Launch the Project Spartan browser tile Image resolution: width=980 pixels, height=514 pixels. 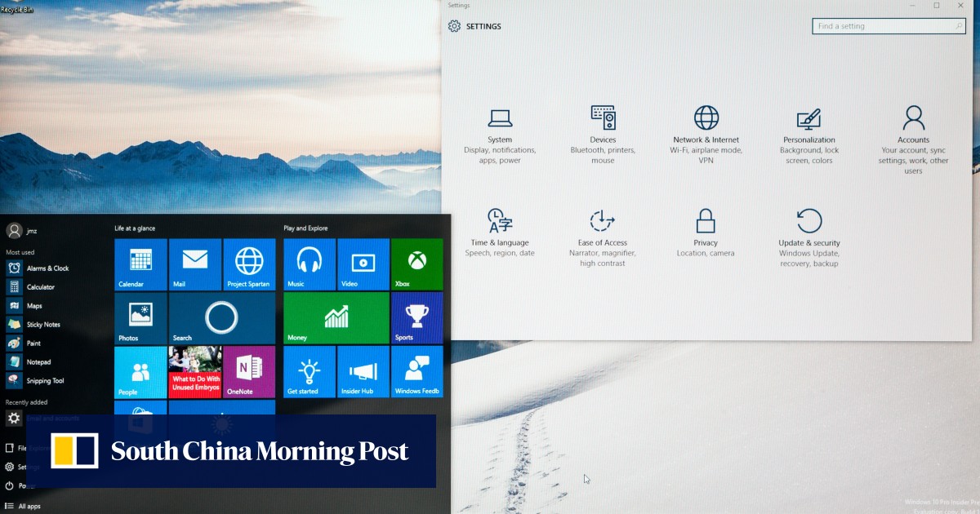[249, 264]
